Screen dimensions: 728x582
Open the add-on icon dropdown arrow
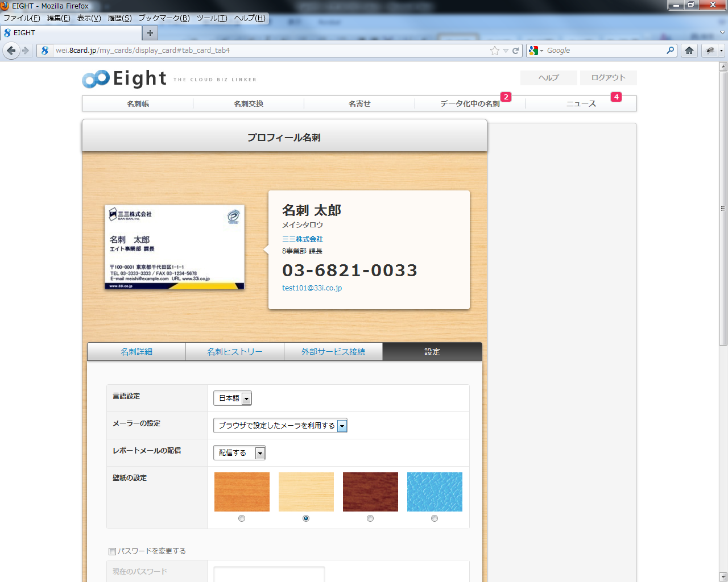pyautogui.click(x=721, y=51)
